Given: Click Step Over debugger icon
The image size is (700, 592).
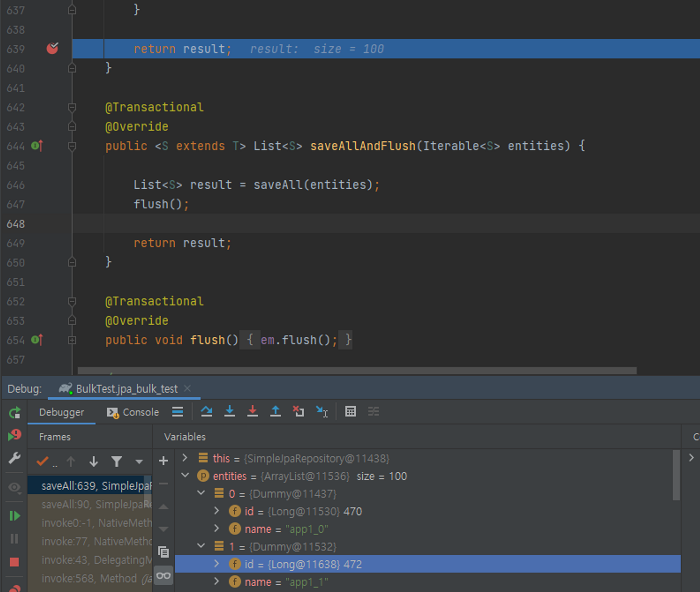Looking at the screenshot, I should 206,412.
